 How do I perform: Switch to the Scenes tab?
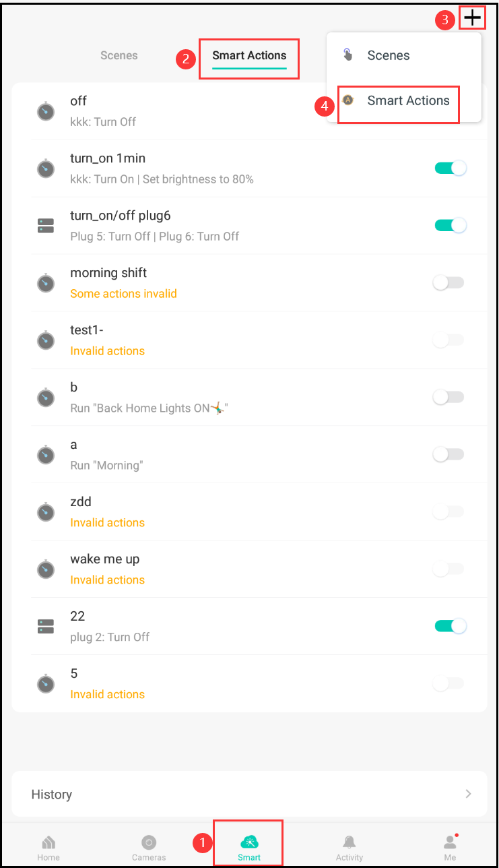tap(119, 55)
